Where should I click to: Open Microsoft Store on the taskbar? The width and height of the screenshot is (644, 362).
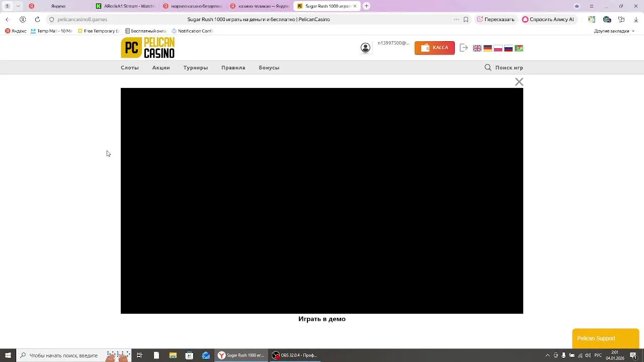[x=189, y=355]
